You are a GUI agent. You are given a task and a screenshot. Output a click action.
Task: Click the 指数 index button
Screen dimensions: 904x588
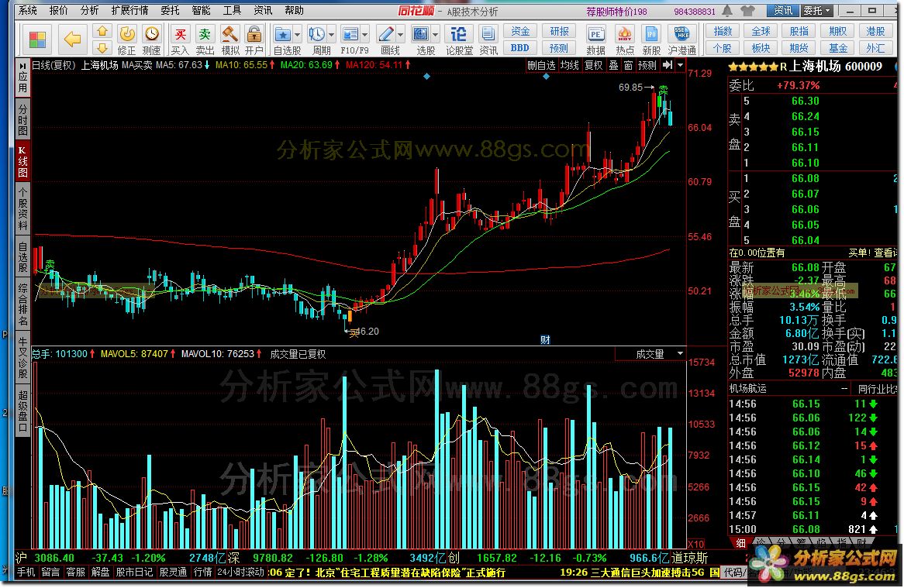(723, 31)
